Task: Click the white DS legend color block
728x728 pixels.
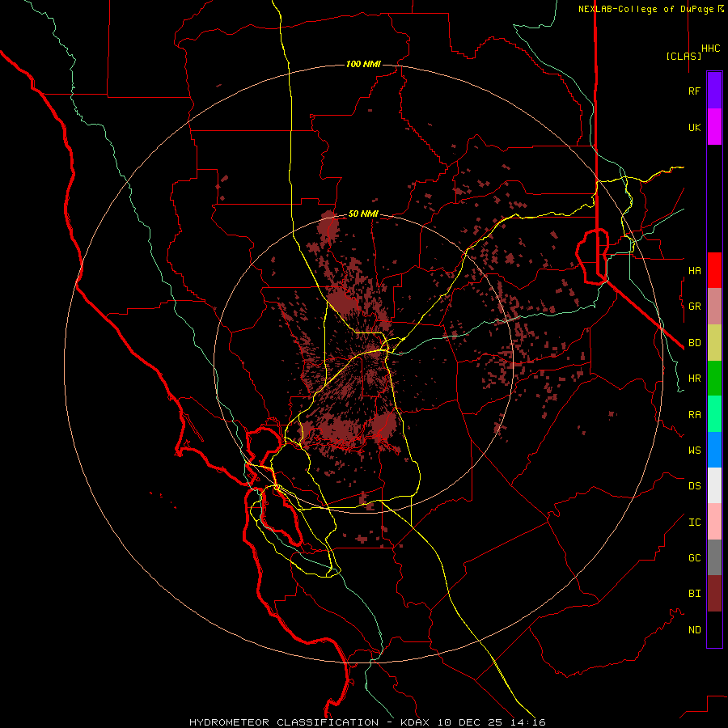Action: point(714,485)
